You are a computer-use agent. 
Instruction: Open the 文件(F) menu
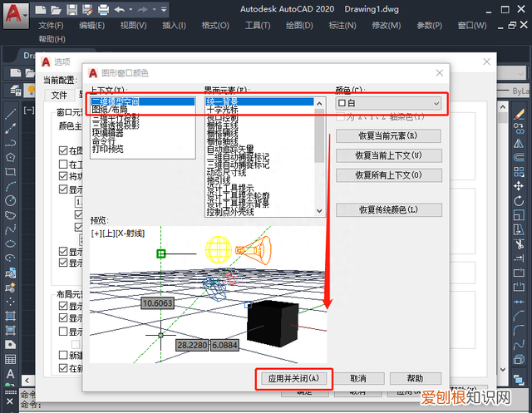[x=51, y=26]
